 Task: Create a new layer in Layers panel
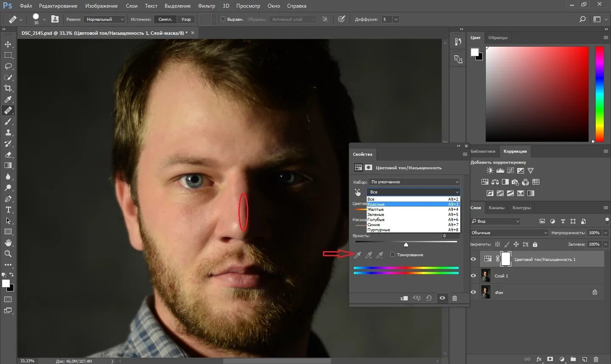584,359
